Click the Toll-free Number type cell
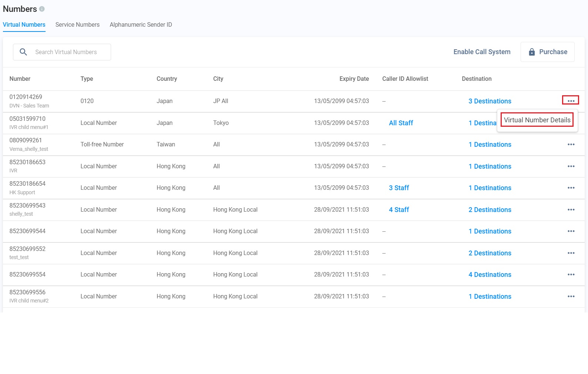Viewport: 588px width, 374px height. coord(102,145)
